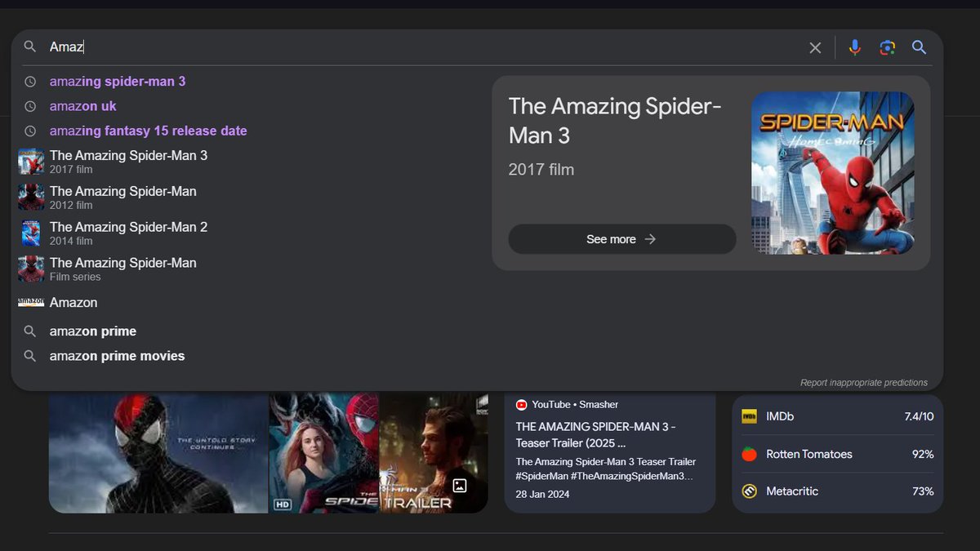Click the microphone icon for voice search
Screen dimensions: 980x551
coord(855,47)
